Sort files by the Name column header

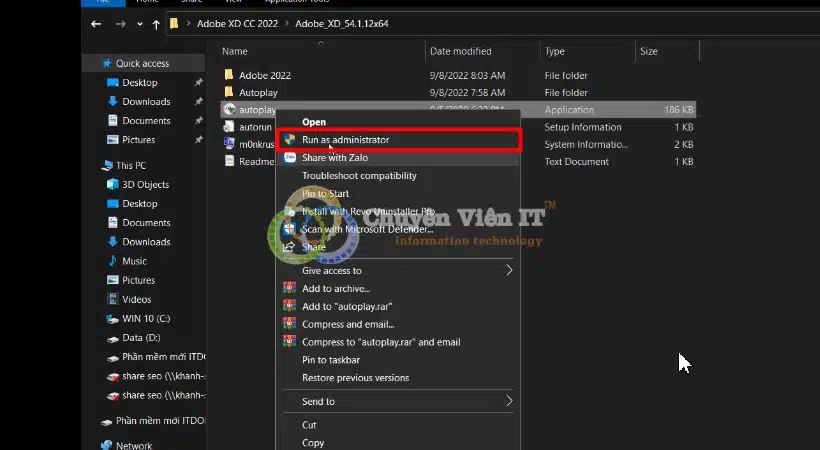(x=235, y=51)
